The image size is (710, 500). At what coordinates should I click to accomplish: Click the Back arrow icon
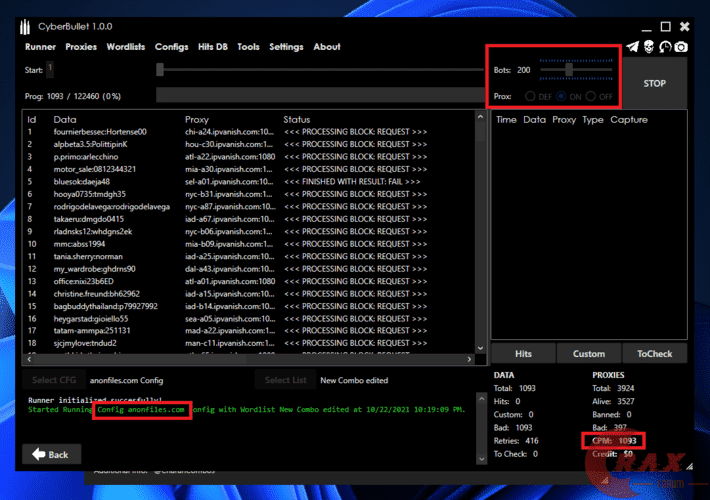point(39,454)
